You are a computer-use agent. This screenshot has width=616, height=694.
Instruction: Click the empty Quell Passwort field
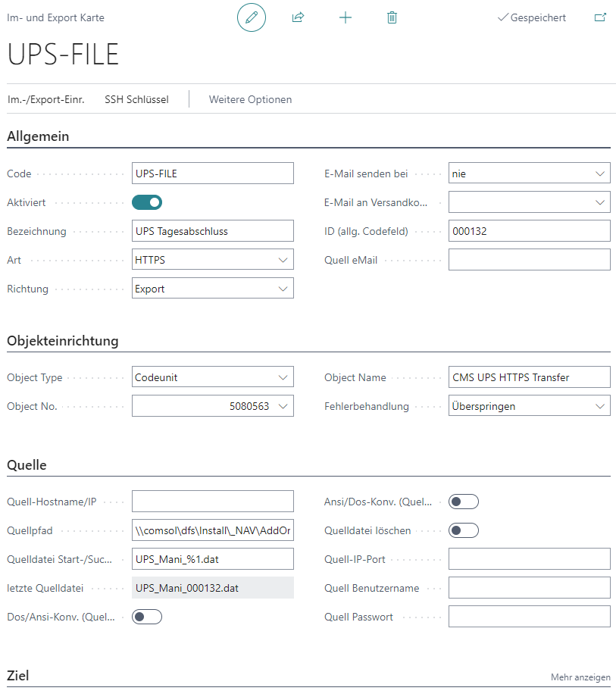(530, 617)
